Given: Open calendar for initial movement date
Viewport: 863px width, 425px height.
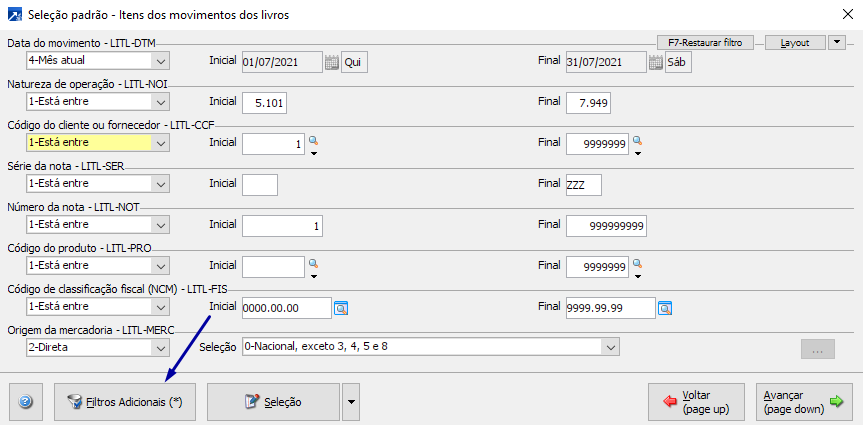Looking at the screenshot, I should [x=332, y=62].
